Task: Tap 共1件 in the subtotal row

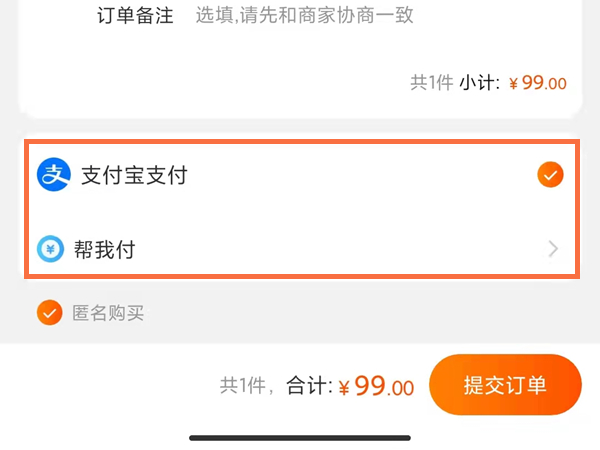Action: point(431,83)
